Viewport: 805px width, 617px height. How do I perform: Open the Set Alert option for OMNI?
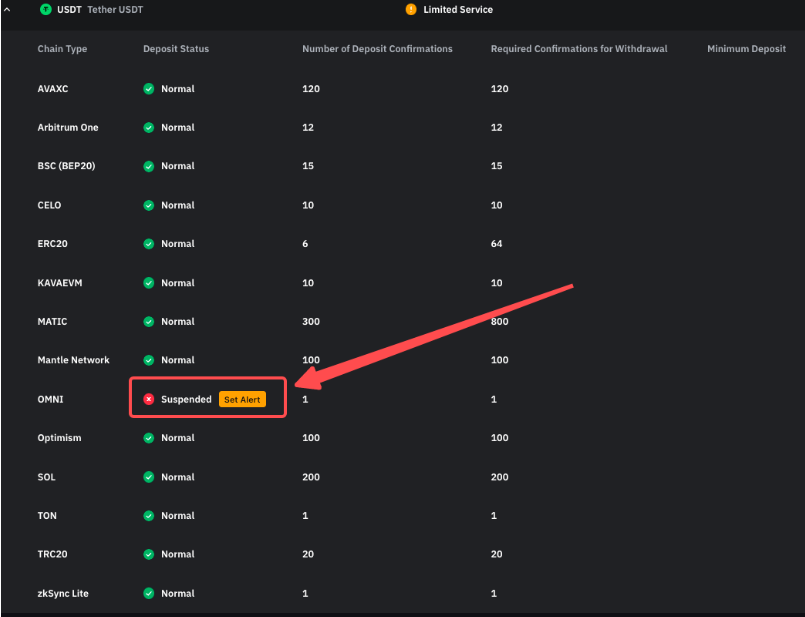tap(242, 399)
